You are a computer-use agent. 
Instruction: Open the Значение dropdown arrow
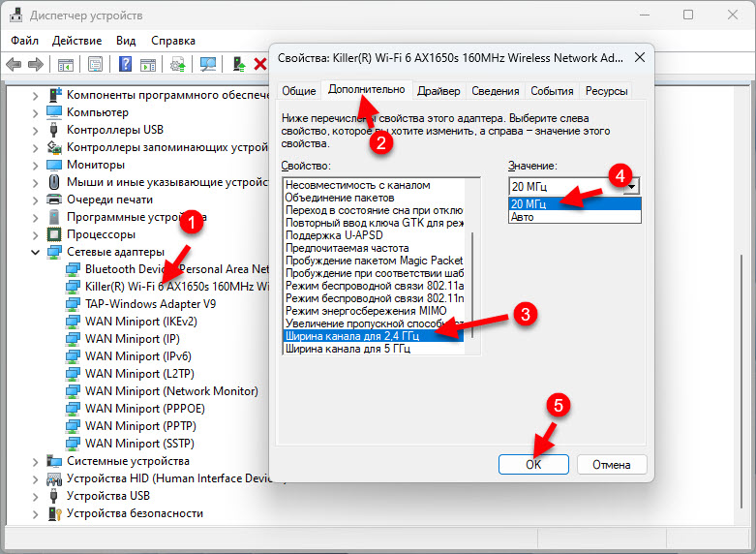pos(631,186)
